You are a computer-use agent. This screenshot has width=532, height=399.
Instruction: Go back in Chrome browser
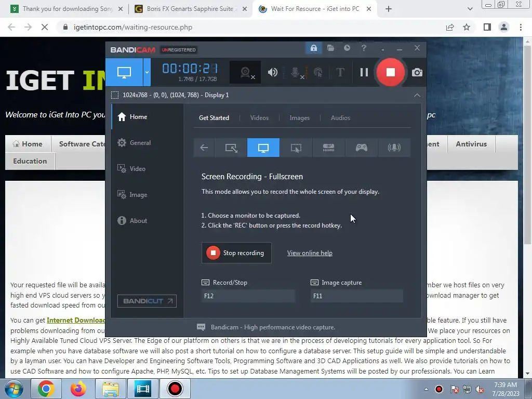click(11, 27)
